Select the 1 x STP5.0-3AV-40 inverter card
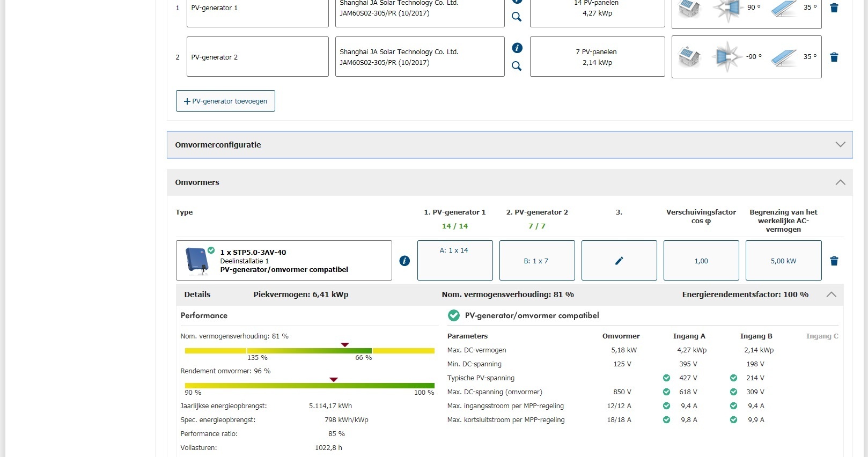Screen dimensions: 868x457 click(x=284, y=261)
